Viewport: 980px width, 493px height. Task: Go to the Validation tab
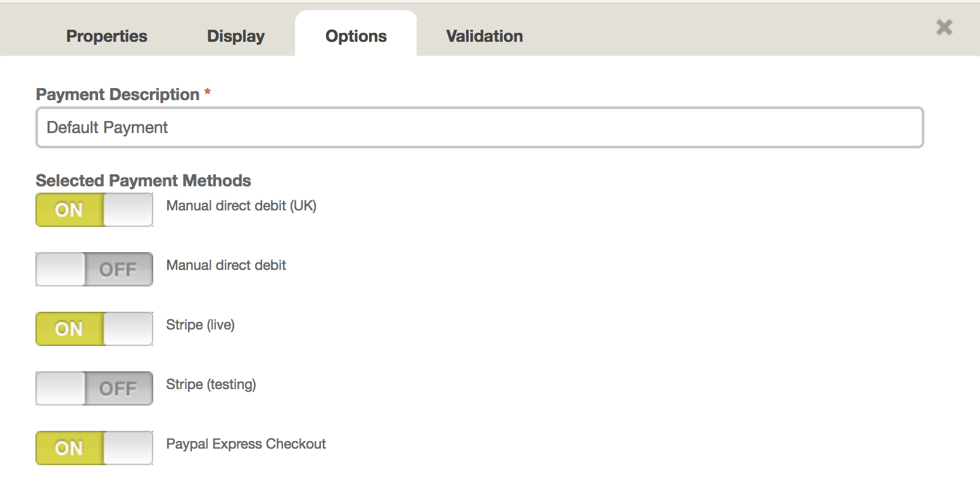[484, 36]
